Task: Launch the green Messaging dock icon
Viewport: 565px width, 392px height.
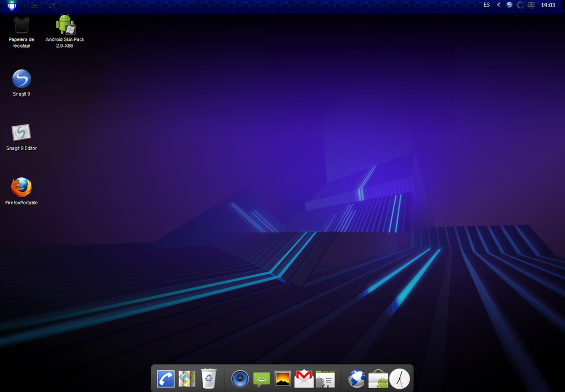Action: [x=261, y=380]
